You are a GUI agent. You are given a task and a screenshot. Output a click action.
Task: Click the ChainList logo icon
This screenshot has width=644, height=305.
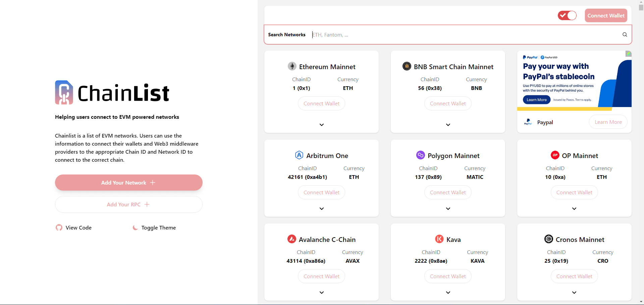tap(64, 92)
